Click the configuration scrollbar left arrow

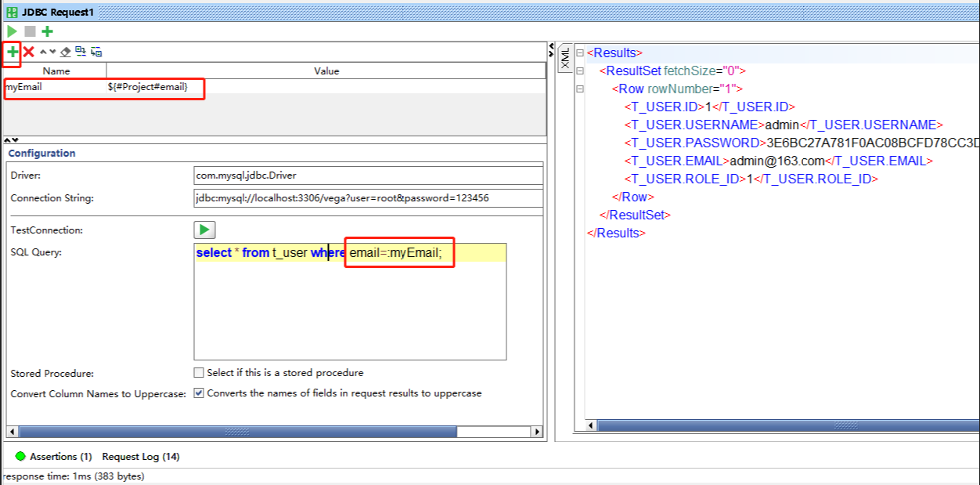[x=12, y=432]
